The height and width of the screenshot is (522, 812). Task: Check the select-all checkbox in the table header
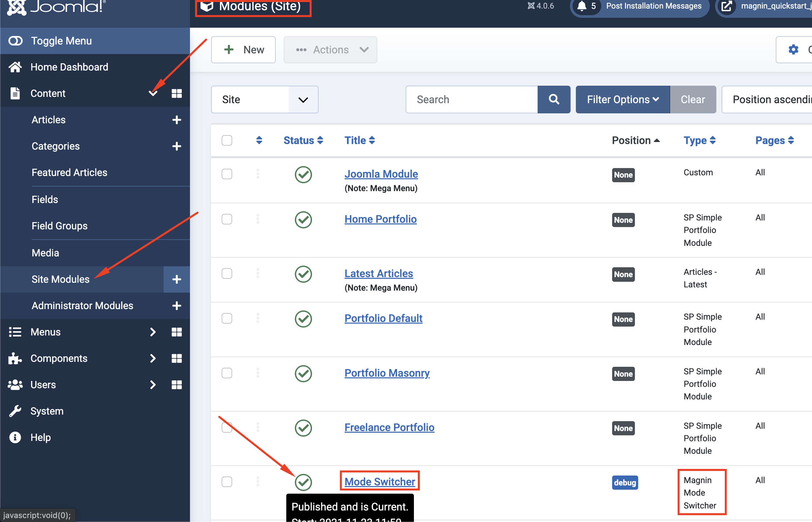pyautogui.click(x=227, y=140)
